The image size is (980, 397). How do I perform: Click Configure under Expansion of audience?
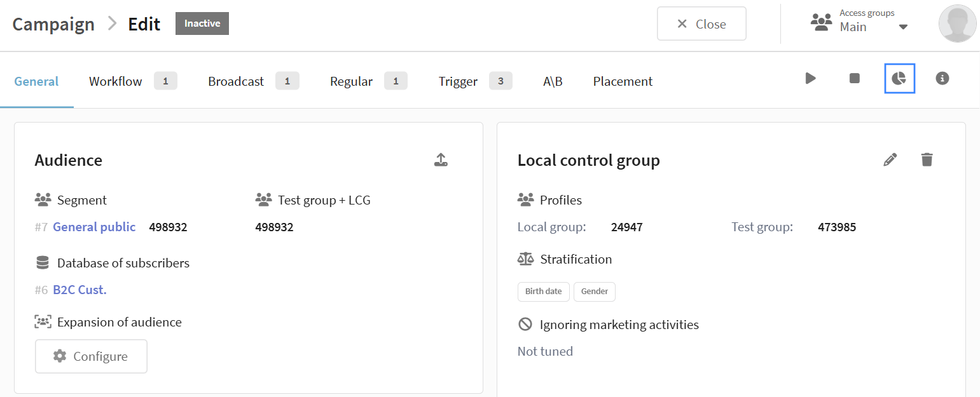click(x=91, y=356)
